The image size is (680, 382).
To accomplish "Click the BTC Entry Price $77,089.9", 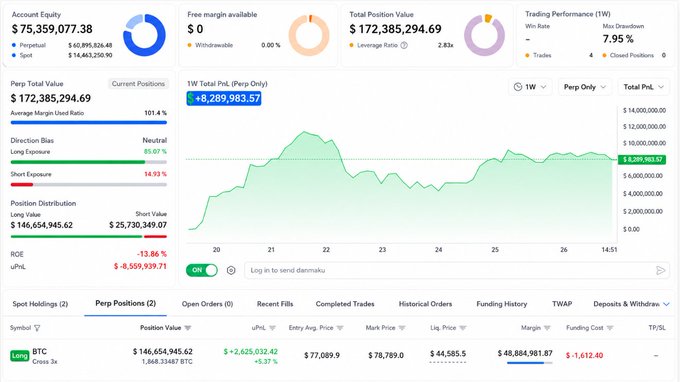I will [322, 356].
